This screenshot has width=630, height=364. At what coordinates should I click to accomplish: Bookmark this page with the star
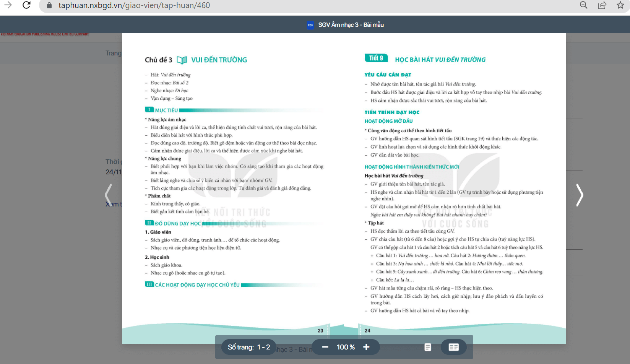(x=620, y=5)
